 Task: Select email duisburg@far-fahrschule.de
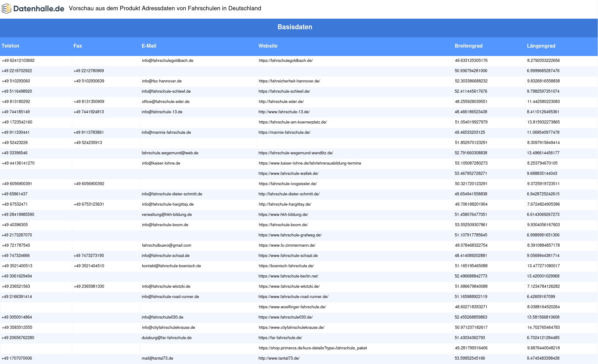(x=167, y=338)
